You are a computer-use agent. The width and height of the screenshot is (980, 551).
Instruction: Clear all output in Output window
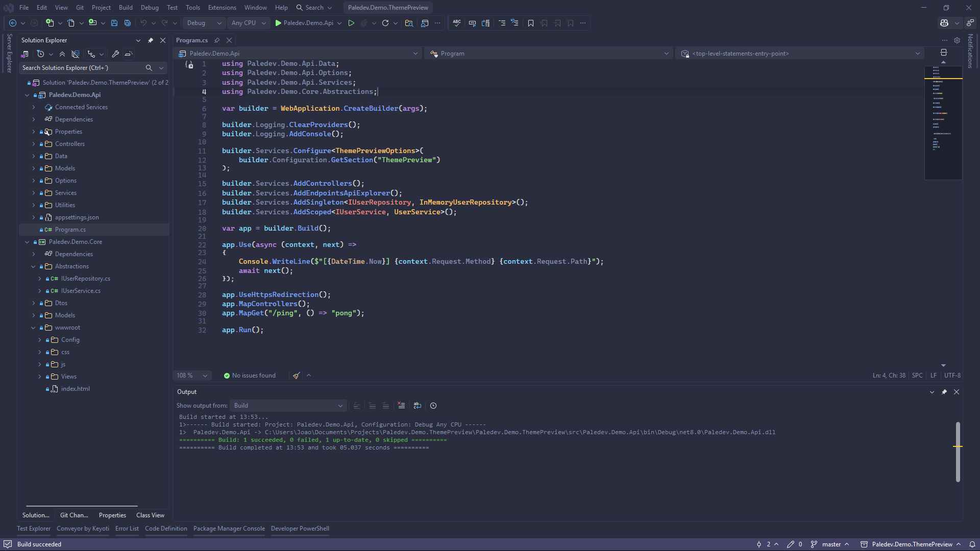(402, 406)
